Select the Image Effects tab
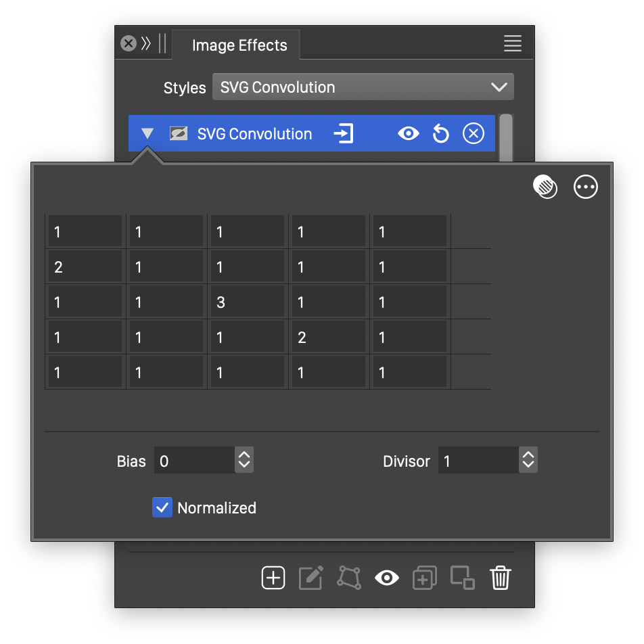 click(239, 45)
